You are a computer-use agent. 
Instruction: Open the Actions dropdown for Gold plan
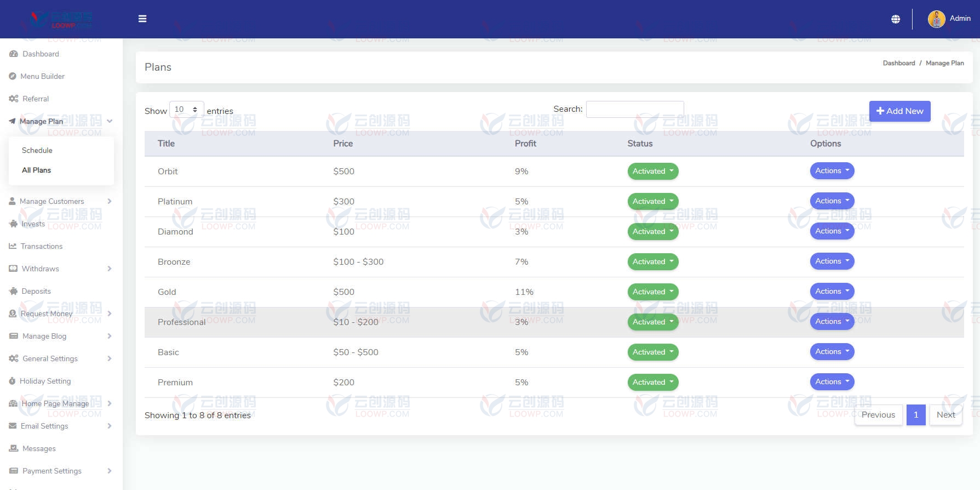pos(832,291)
